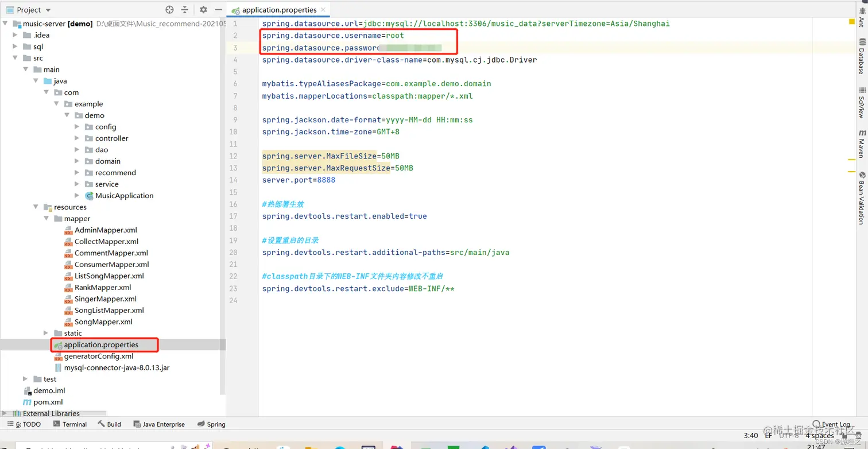Select application.properties in project tree
Image resolution: width=868 pixels, height=449 pixels.
[101, 345]
